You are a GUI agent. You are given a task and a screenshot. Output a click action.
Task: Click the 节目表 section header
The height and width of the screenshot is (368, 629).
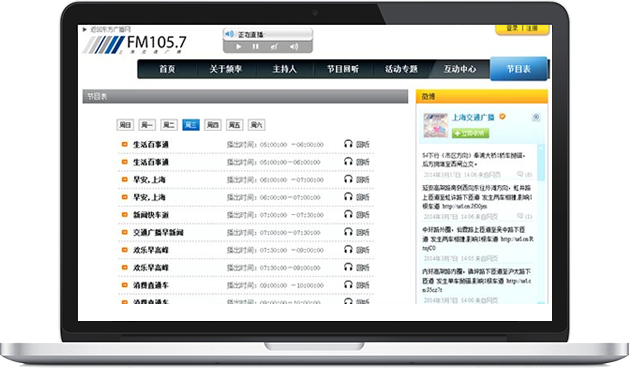pyautogui.click(x=245, y=97)
